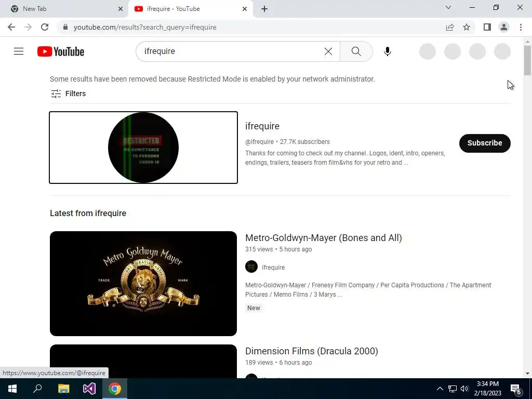Open the notification center icon
The image size is (532, 399).
click(516, 389)
